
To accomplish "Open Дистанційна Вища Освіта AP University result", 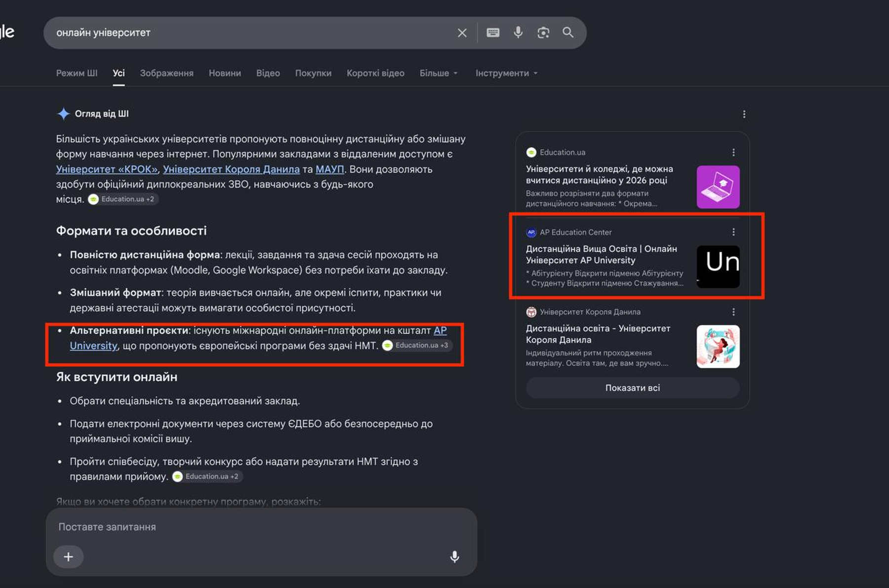I will pos(601,254).
